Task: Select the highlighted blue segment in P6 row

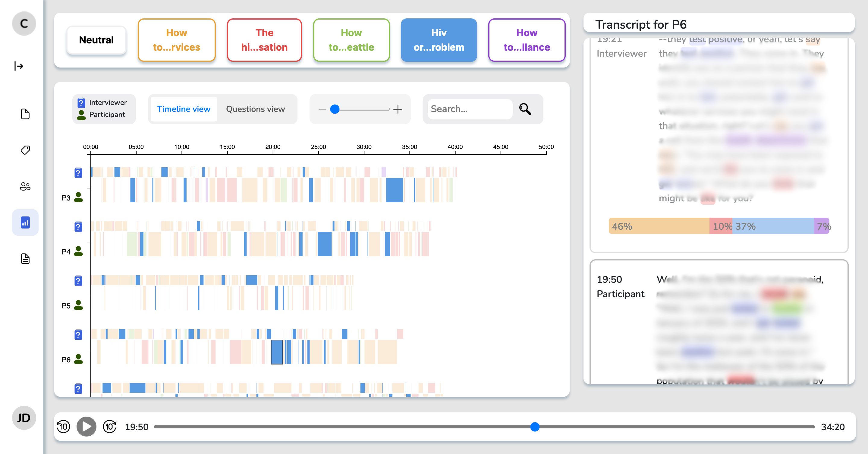Action: (x=277, y=352)
